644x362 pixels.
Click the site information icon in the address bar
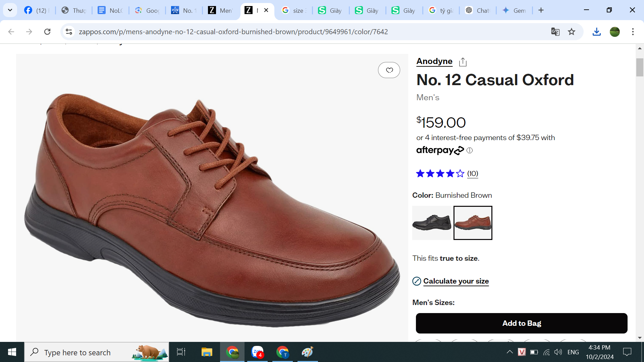coord(69,32)
